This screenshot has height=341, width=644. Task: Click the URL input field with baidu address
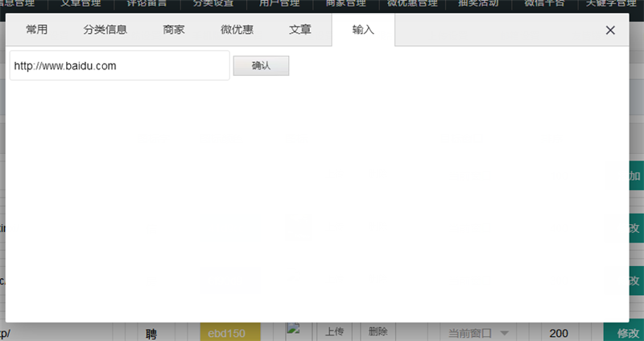119,66
